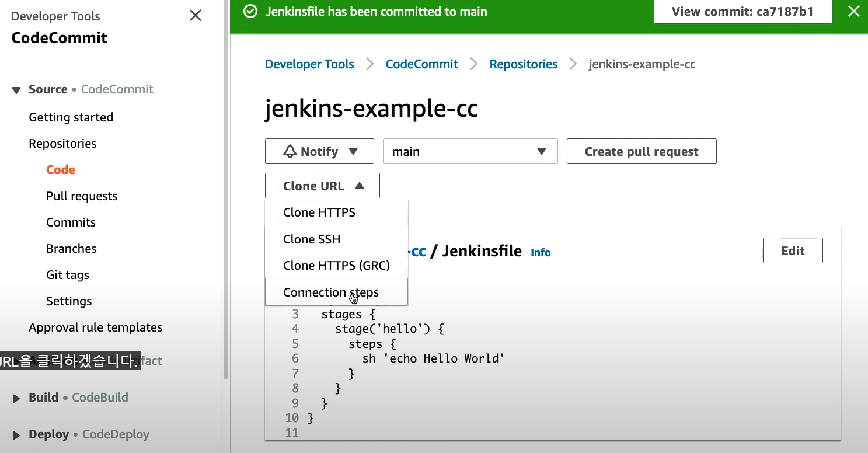The height and width of the screenshot is (453, 868).
Task: Edit the Jenkinsfile
Action: (793, 250)
